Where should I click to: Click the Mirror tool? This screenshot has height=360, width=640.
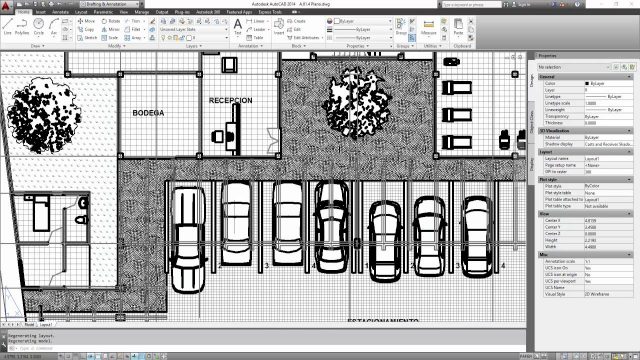[x=111, y=29]
